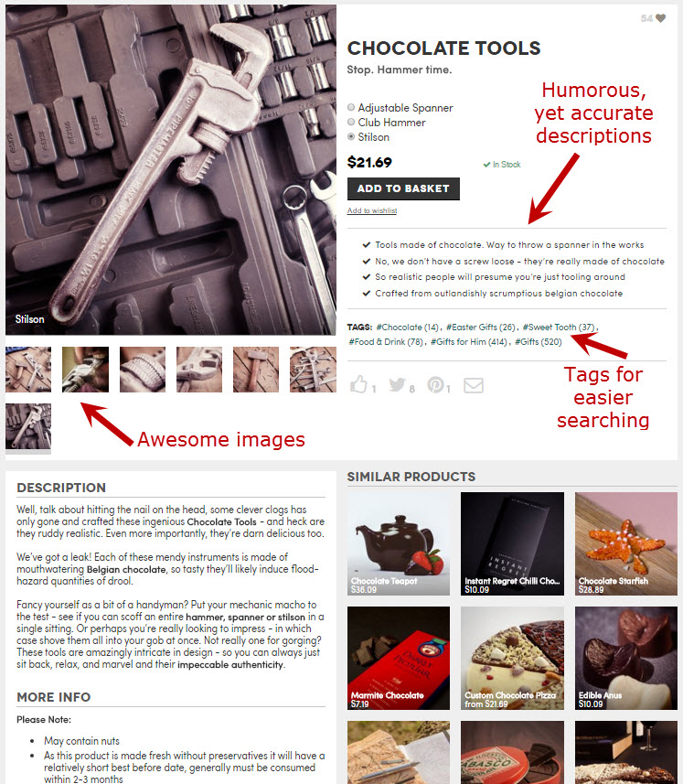683x784 pixels.
Task: Open the #Chocolate (14) tag
Action: [x=407, y=327]
